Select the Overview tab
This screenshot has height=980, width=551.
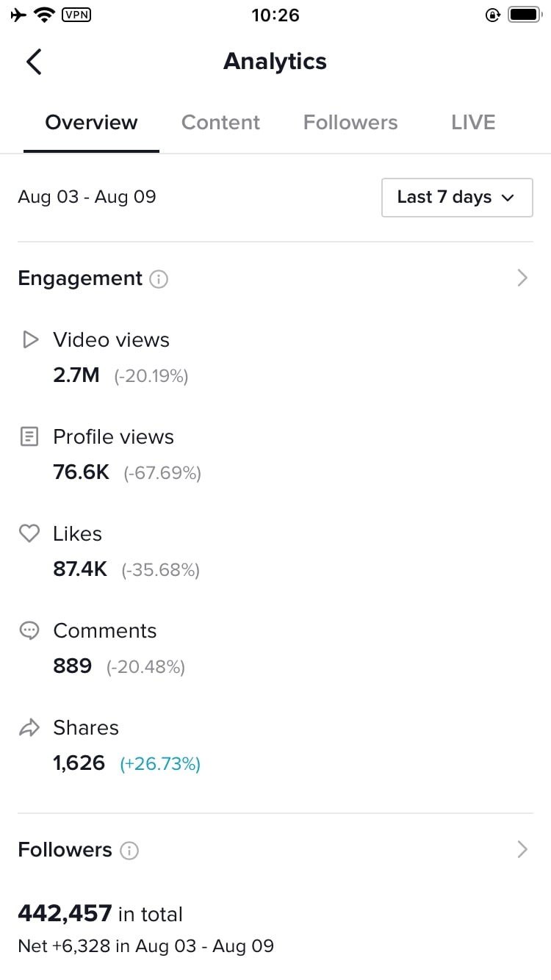point(91,122)
